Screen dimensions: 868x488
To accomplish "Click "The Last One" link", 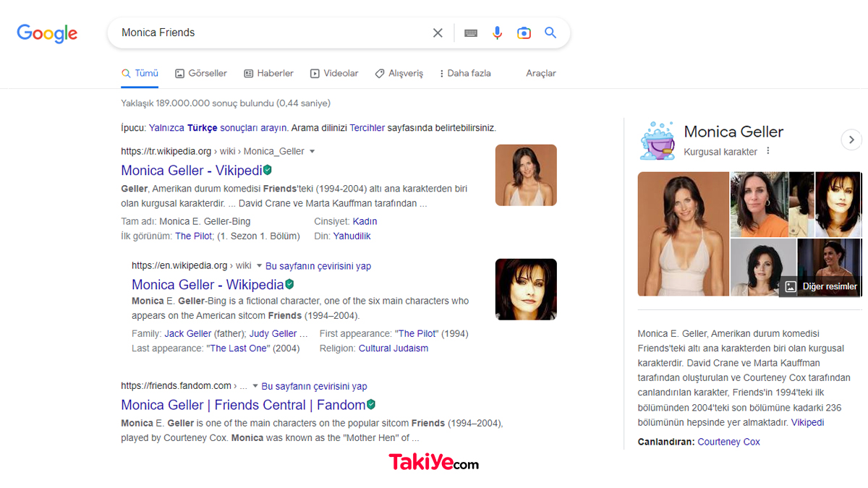I will [x=238, y=348].
